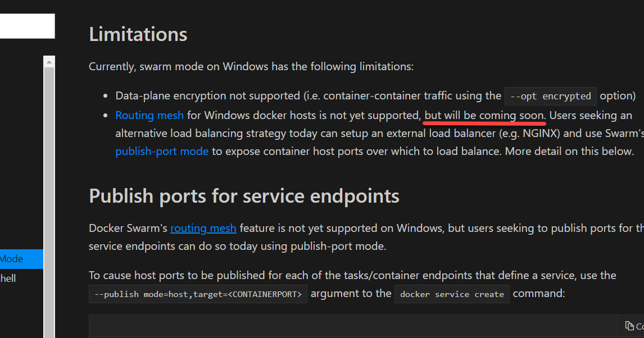Image resolution: width=644 pixels, height=338 pixels.
Task: Click the docker service create inline code
Action: (x=452, y=294)
